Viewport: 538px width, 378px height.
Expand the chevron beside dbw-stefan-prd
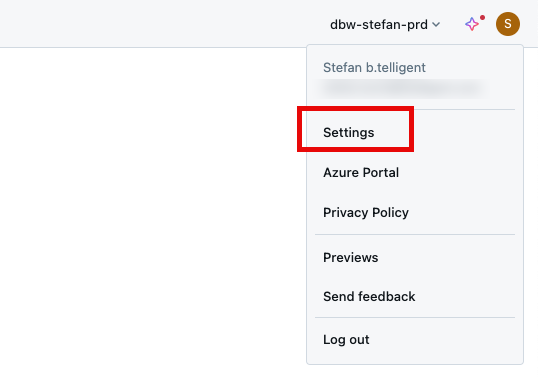click(x=436, y=24)
